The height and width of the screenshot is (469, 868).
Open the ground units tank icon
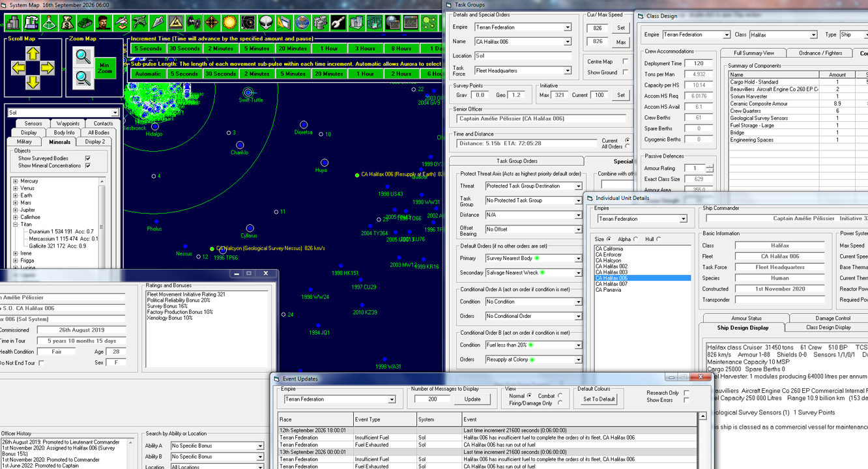[x=85, y=23]
